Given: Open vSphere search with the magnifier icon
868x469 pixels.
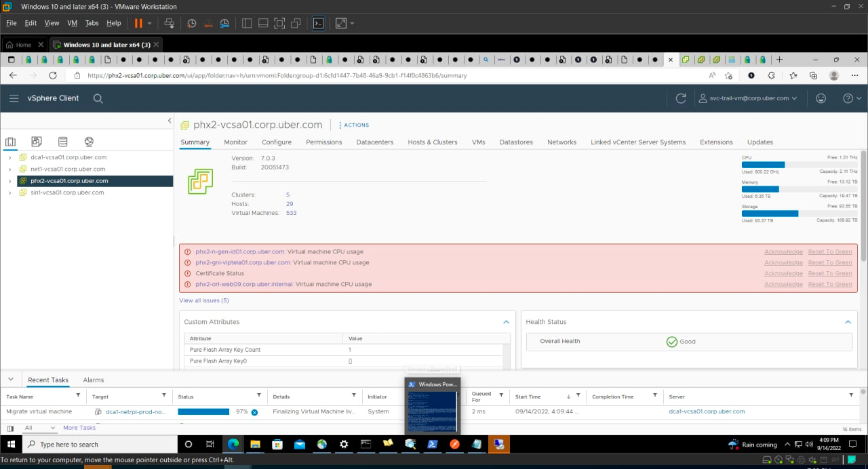Looking at the screenshot, I should pos(98,98).
